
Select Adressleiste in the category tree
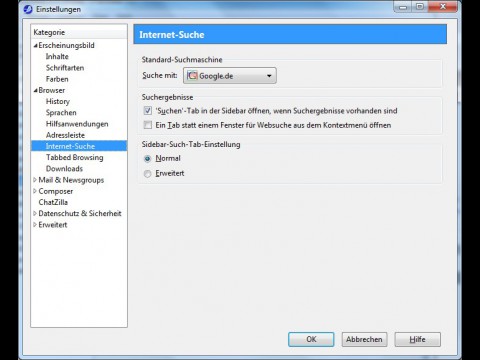click(x=65, y=135)
